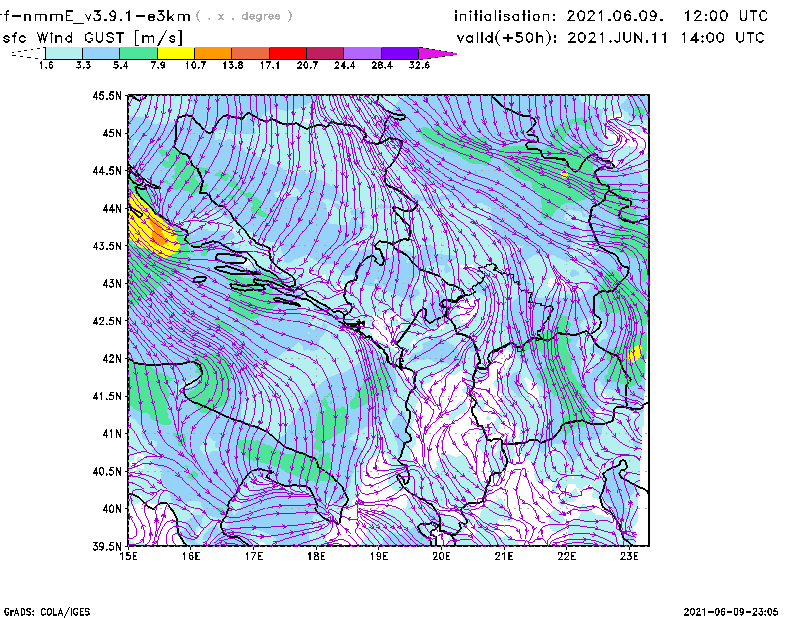Click the violet 28.4–32.6 legend swatch
Viewport: 800px width, 618px height.
399,53
